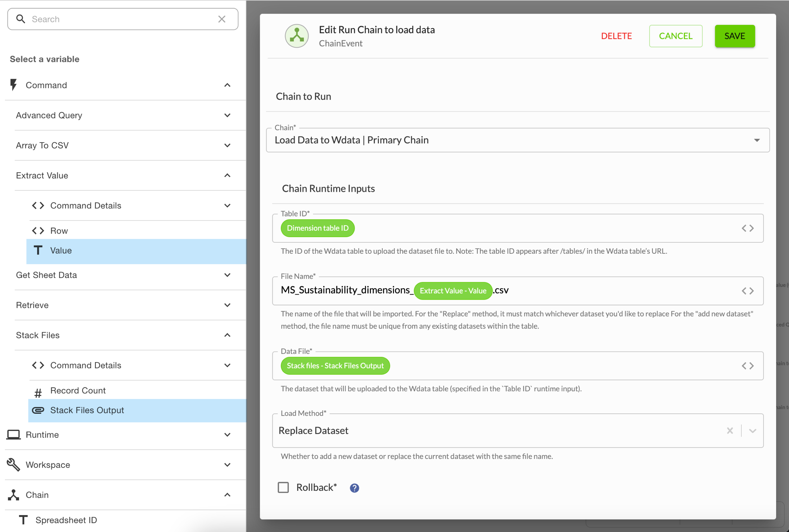Screen dimensions: 789x532
Task: Click the code icon next to Table ID field
Action: (x=748, y=228)
